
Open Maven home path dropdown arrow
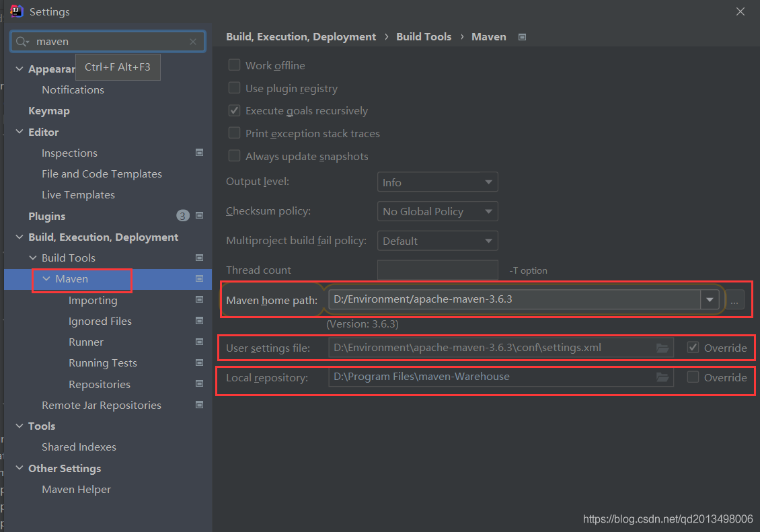tap(710, 299)
